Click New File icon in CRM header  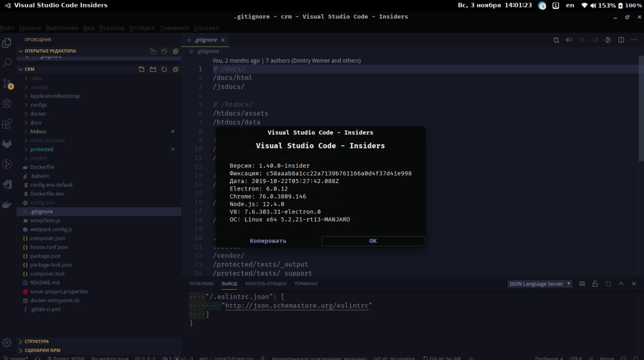(x=141, y=69)
